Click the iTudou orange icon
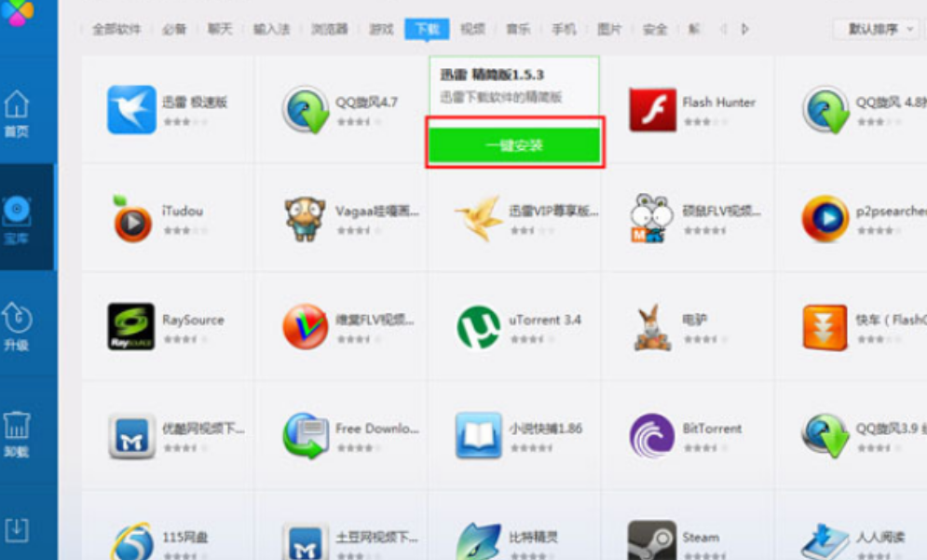Image resolution: width=927 pixels, height=560 pixels. coord(132,220)
